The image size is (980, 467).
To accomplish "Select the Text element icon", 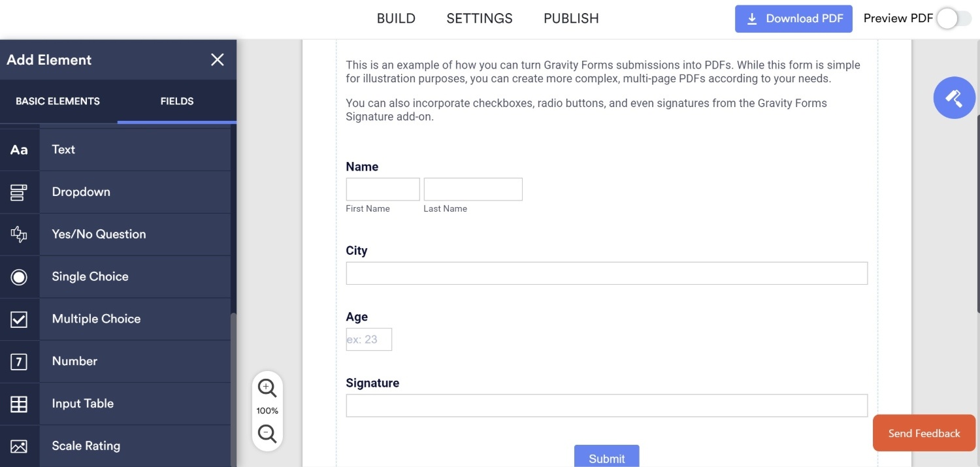I will 19,149.
